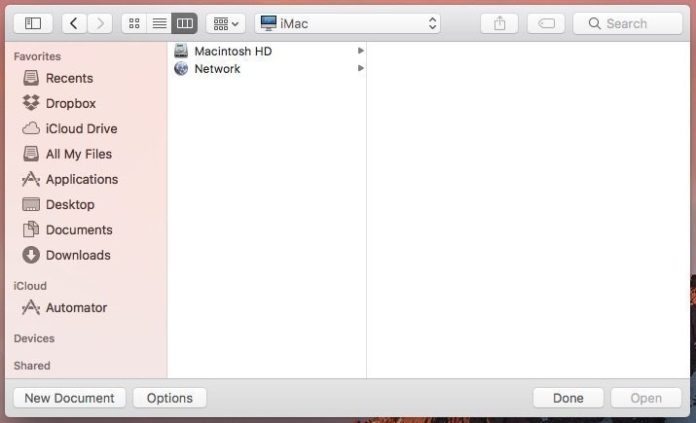This screenshot has width=696, height=423.
Task: Go back with the left chevron
Action: [x=74, y=24]
